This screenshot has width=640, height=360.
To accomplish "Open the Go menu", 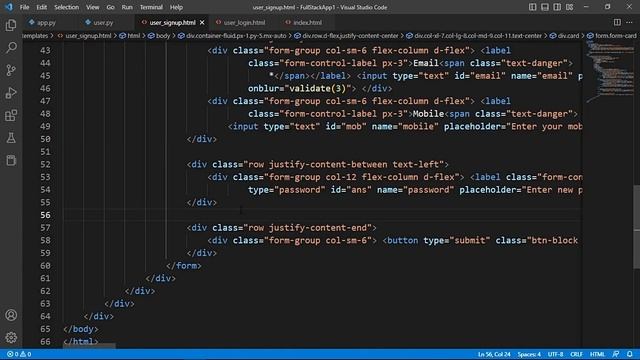I will pos(111,7).
